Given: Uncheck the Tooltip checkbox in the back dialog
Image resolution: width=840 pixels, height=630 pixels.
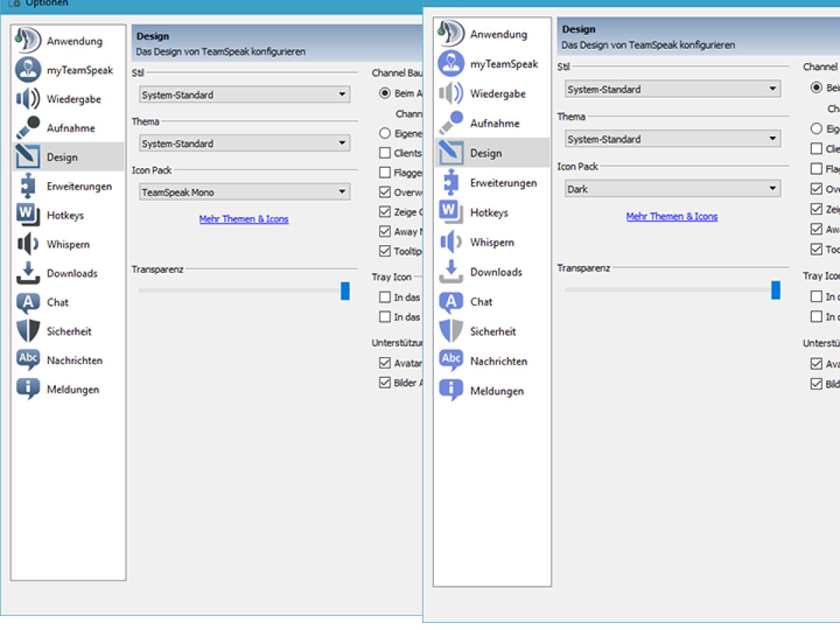Looking at the screenshot, I should [x=385, y=251].
